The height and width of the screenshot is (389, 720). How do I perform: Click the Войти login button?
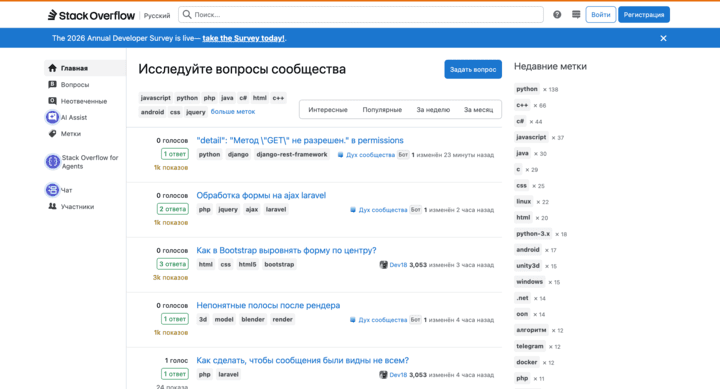601,15
